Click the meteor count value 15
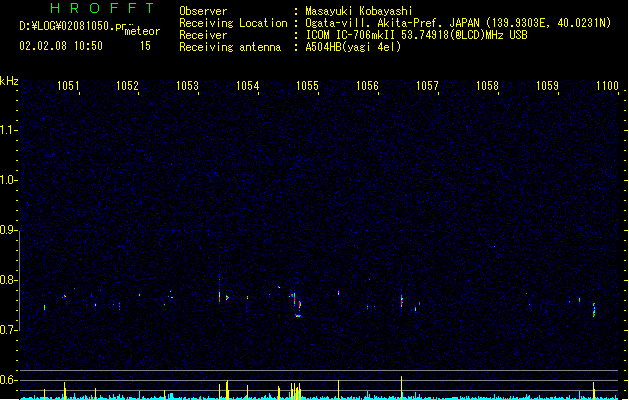The height and width of the screenshot is (400, 629). click(x=145, y=46)
